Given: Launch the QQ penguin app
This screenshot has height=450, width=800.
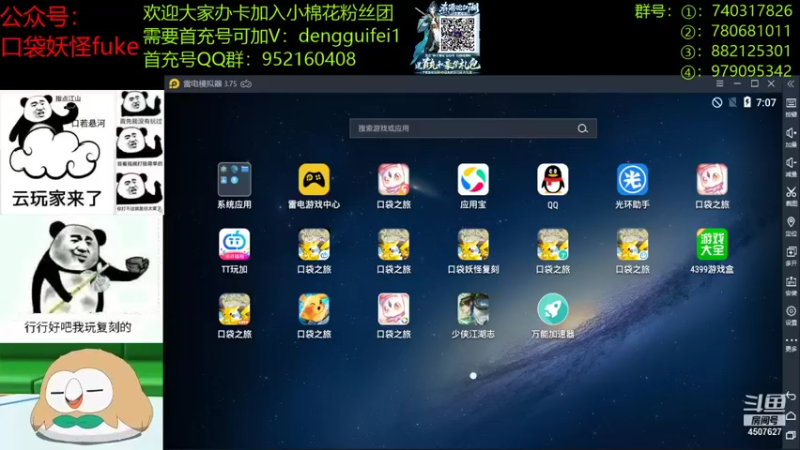Looking at the screenshot, I should click(553, 180).
